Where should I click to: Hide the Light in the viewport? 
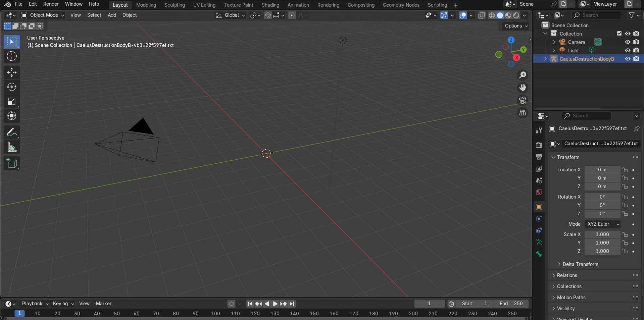628,50
